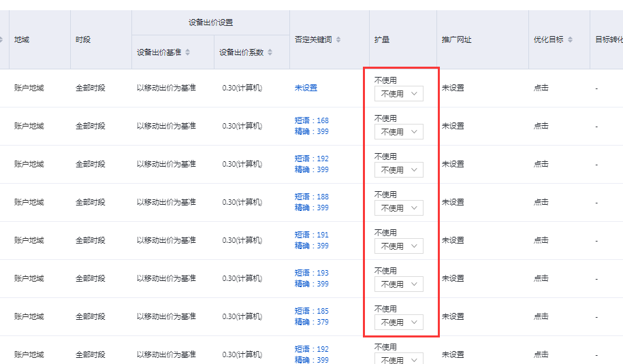Screen dimensions: 623x364
Task: Click the 扩量 column header
Action: tap(382, 39)
